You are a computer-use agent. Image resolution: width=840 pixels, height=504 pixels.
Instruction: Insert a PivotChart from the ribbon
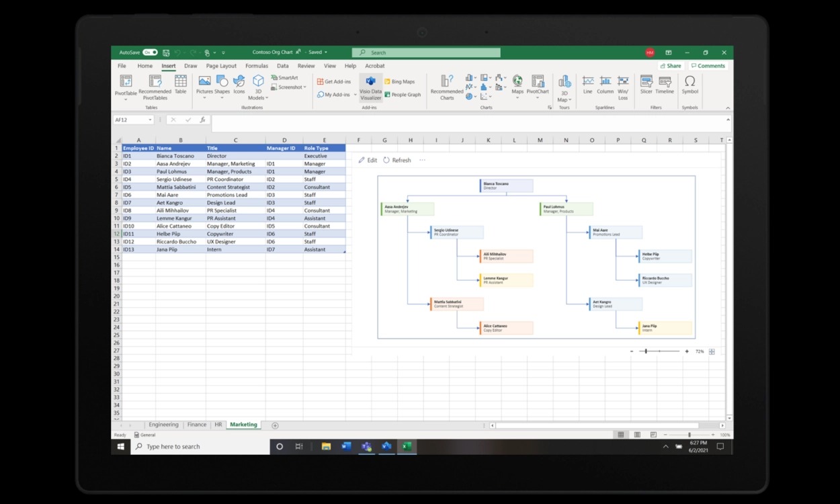click(538, 85)
